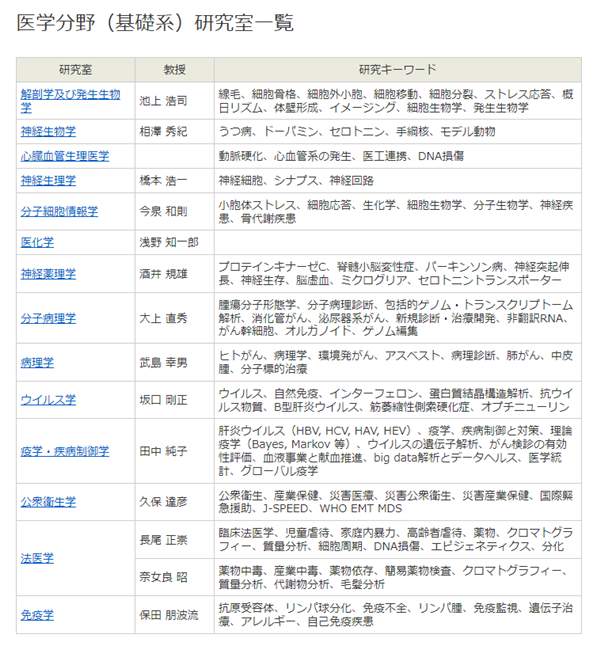Screen dimensions: 600x653
Task: Click professor name 池上 浩司
Action: 163,100
